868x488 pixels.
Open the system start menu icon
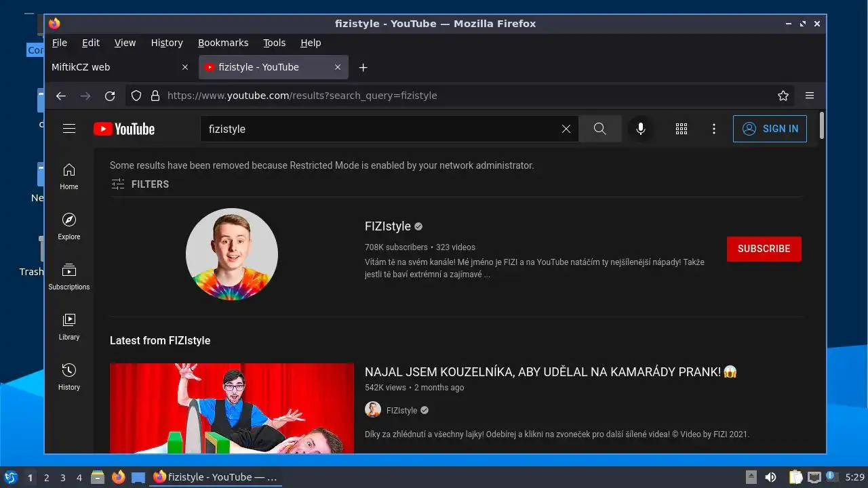point(10,477)
